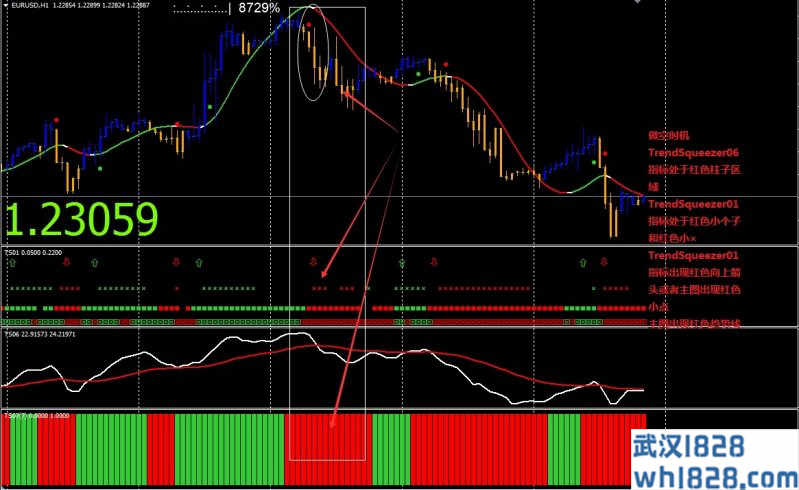The height and width of the screenshot is (490, 799).
Task: Click the red dot above the first peak
Action: (57, 119)
